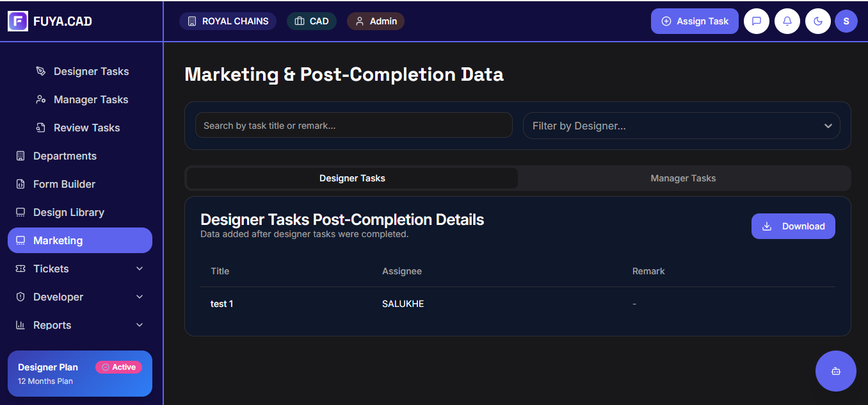Click the Design Library sidebar icon
Screen dimensions: 868x405
tap(20, 212)
